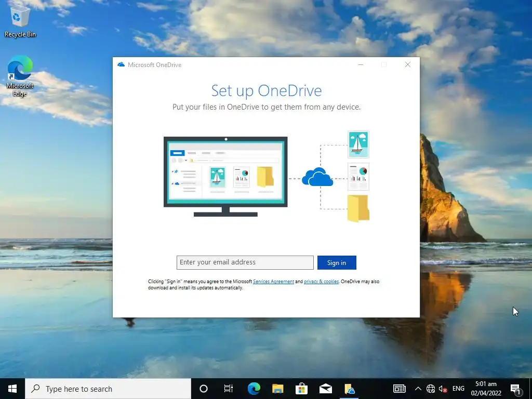Open News and interests on the taskbar

pos(400,389)
